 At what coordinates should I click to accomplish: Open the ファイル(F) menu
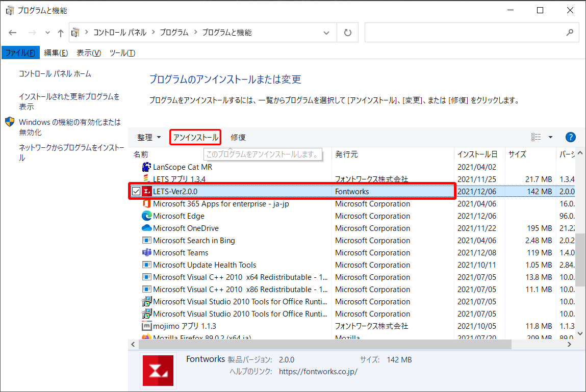pyautogui.click(x=20, y=53)
